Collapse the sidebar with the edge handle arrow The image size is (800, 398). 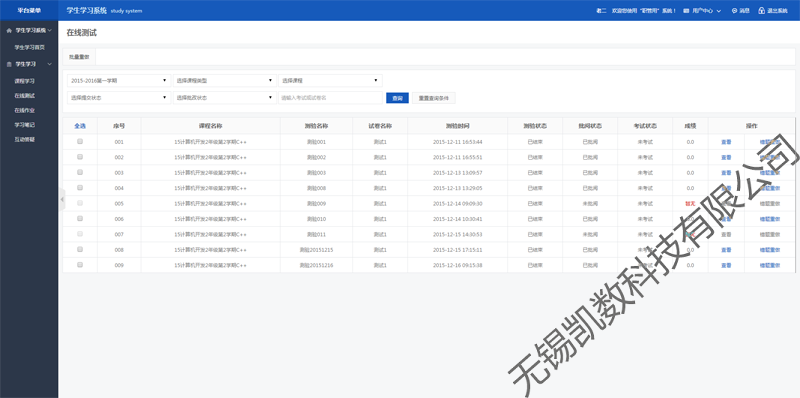point(62,200)
